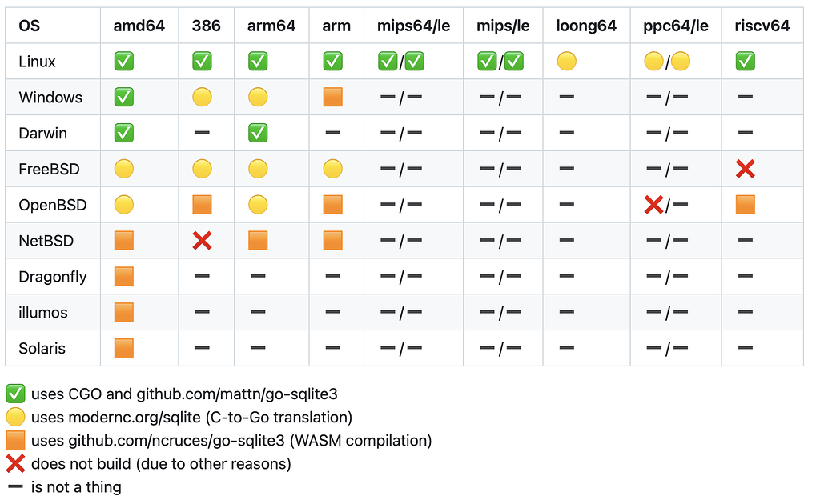Click the red X for FreeBSD riscv64

[746, 169]
